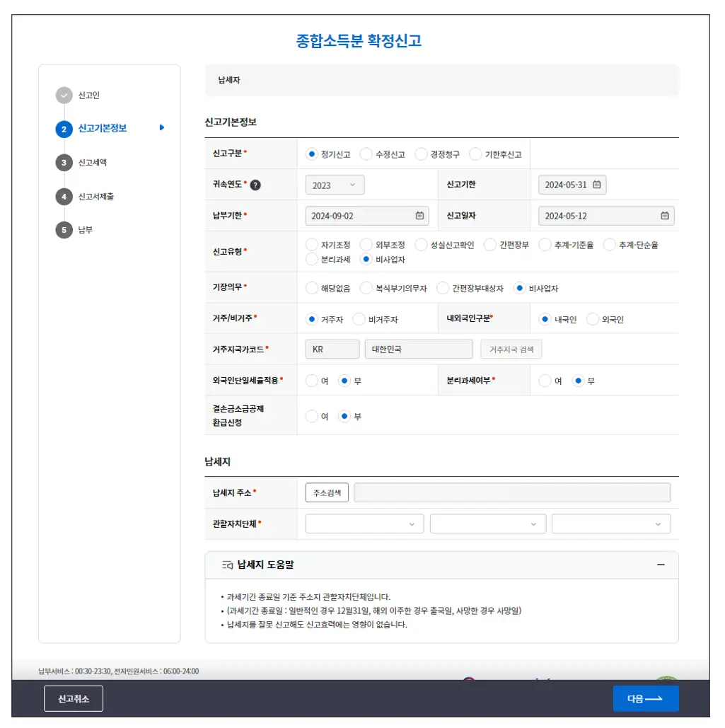Choose 외국인 under 내외국인구분

click(x=592, y=319)
